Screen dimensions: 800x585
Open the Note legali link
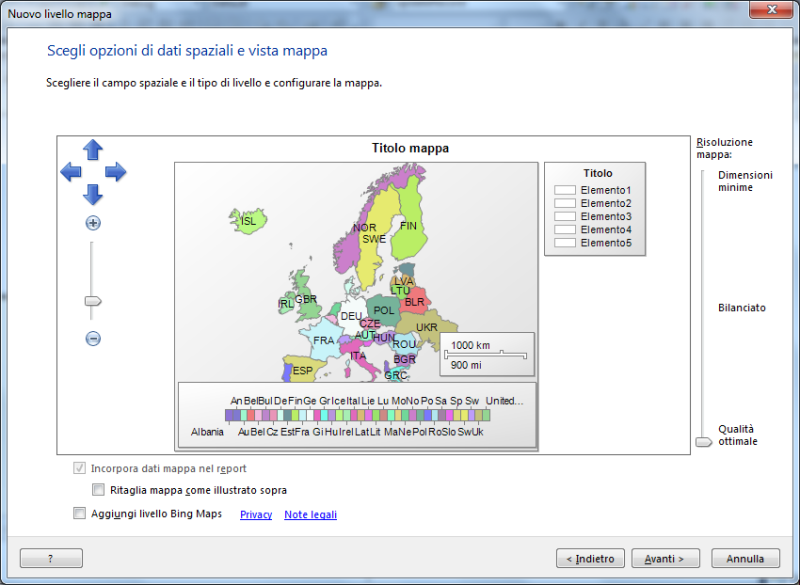click(x=310, y=515)
